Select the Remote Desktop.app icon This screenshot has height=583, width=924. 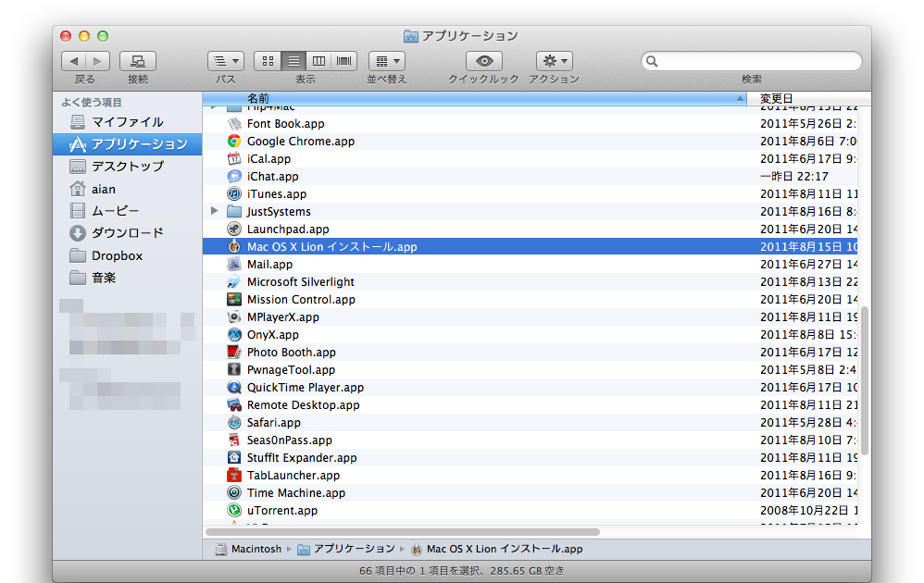(x=234, y=404)
